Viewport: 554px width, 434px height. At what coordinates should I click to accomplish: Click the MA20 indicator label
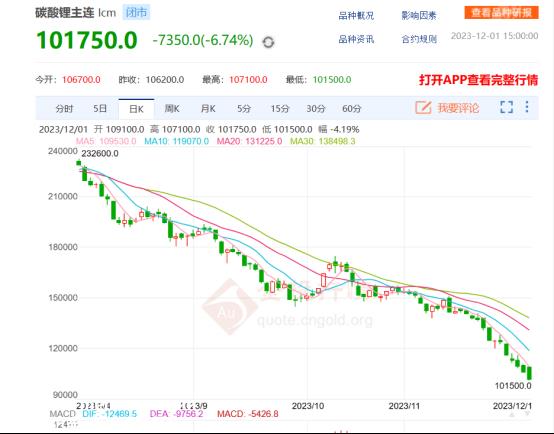point(249,141)
